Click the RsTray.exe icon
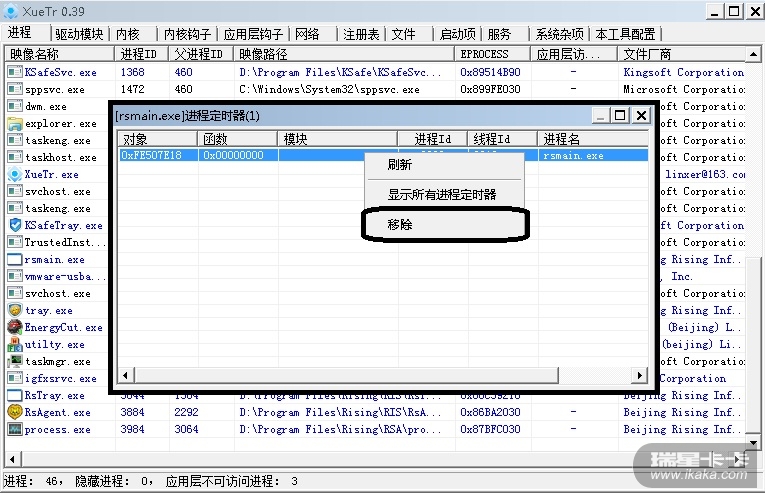Viewport: 765px width, 493px height. click(15, 395)
